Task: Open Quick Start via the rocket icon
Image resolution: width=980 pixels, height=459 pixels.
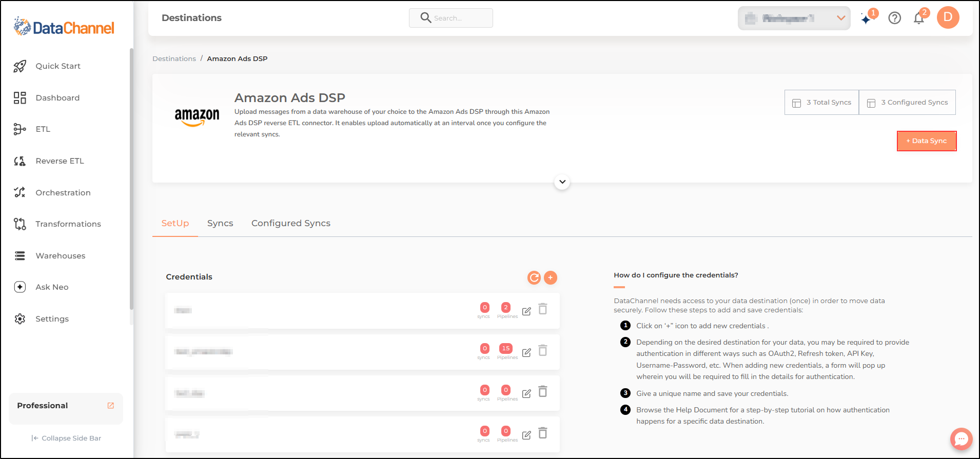Action: pyautogui.click(x=20, y=66)
